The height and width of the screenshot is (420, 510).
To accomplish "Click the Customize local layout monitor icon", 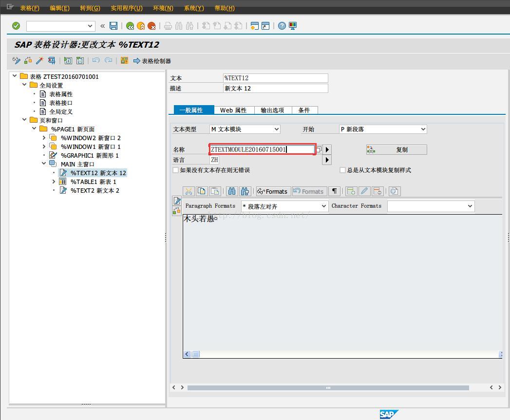I will (x=293, y=26).
